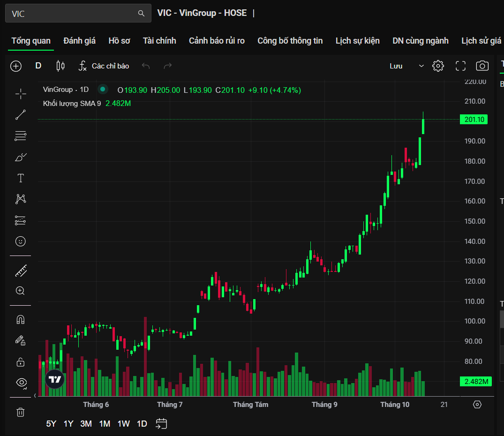Toggle magnet mode for drawings

[21, 320]
